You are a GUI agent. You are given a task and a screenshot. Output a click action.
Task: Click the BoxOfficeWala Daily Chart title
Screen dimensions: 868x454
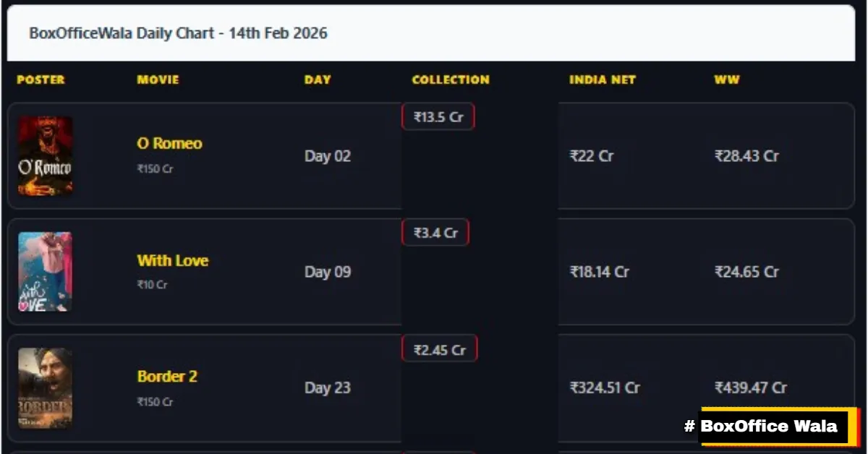(178, 33)
